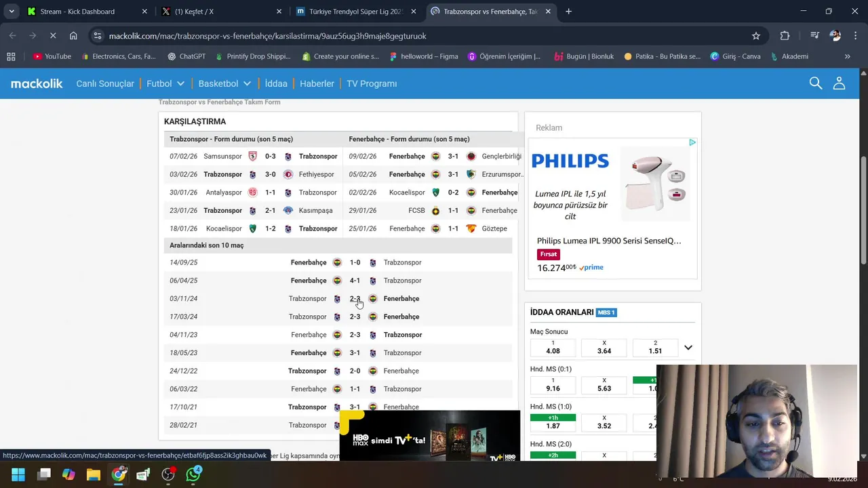Open Philips Lumea IPL 9900 product title
Image resolution: width=868 pixels, height=488 pixels.
(x=609, y=241)
